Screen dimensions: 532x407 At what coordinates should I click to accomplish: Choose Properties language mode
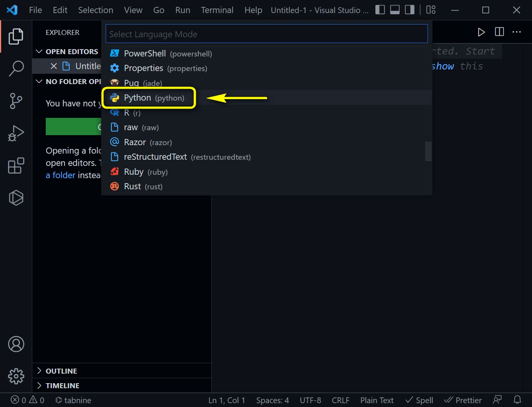coord(267,68)
